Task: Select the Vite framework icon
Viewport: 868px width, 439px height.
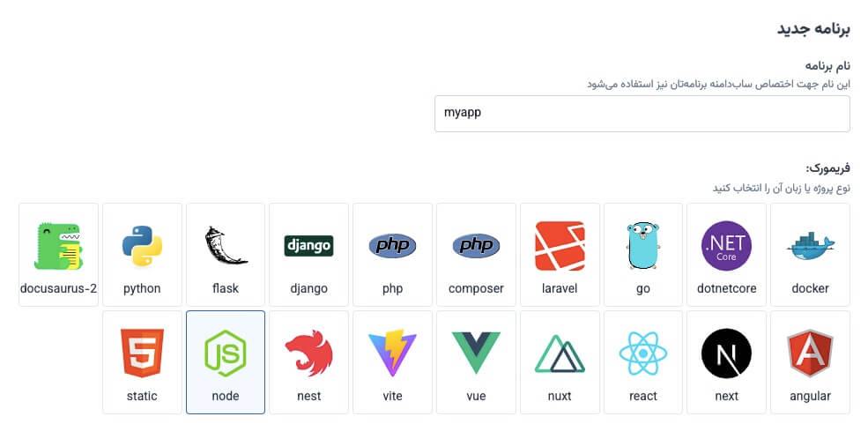Action: 392,353
